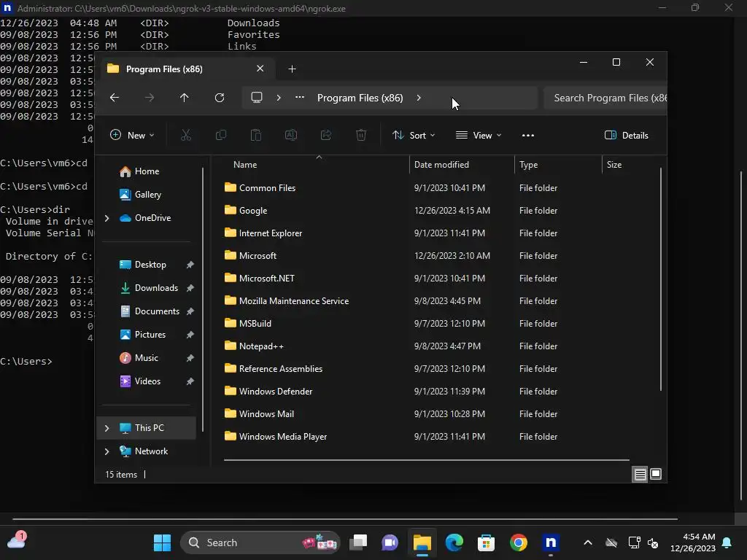Select the Mozilla Maintenance Service folder
This screenshot has height=560, width=747.
294,301
